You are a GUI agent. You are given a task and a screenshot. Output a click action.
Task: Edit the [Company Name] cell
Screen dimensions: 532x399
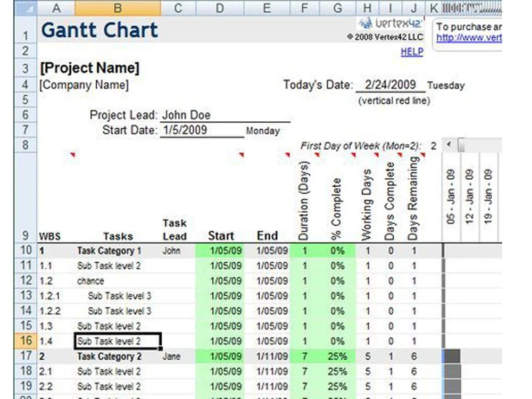(x=84, y=85)
